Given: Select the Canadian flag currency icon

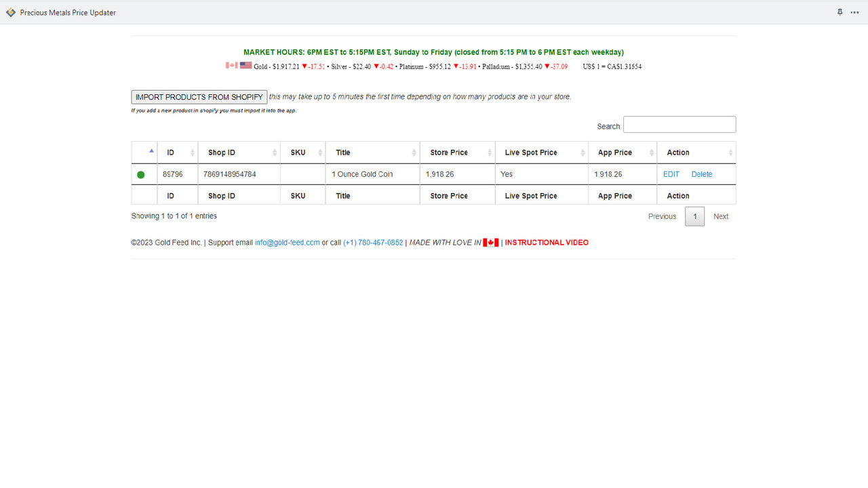Looking at the screenshot, I should coord(231,65).
